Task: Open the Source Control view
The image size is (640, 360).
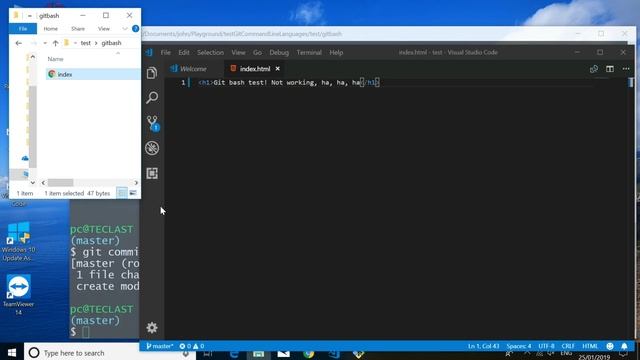Action: tap(153, 123)
